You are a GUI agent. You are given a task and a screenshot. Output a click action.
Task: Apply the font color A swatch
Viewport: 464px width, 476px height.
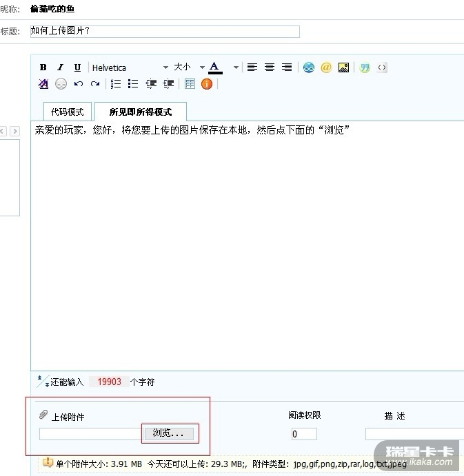tap(215, 68)
